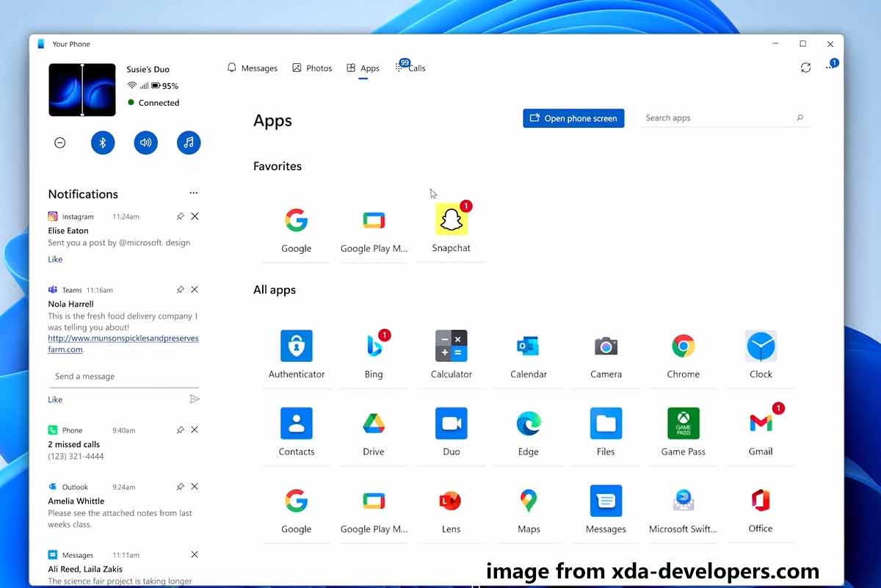This screenshot has height=588, width=881.
Task: Open Google Lens app
Action: (x=452, y=510)
